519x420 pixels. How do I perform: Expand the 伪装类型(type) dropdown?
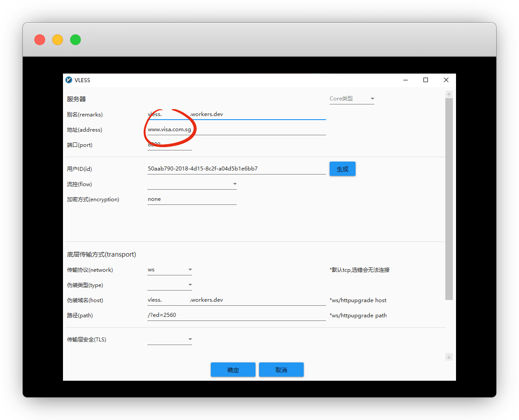click(x=170, y=285)
